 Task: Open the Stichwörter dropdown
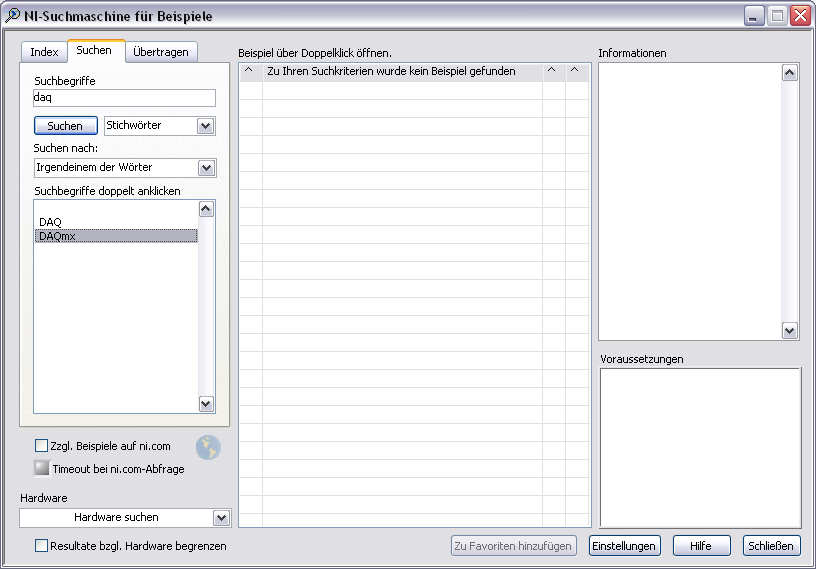(x=206, y=125)
